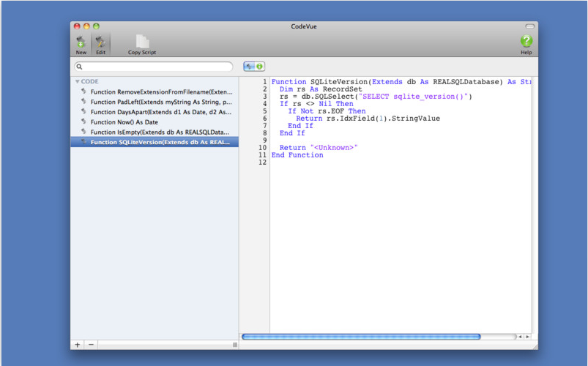The image size is (588, 366).
Task: Remove the snippet with the minus button
Action: point(91,345)
